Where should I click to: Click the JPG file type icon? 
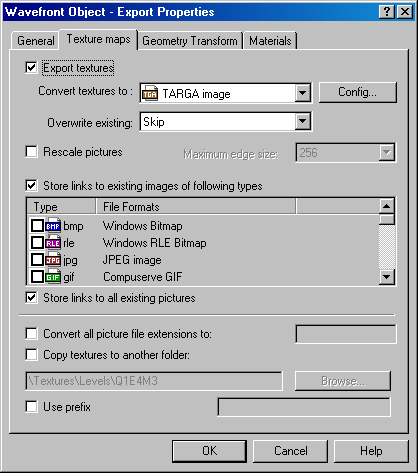click(53, 260)
